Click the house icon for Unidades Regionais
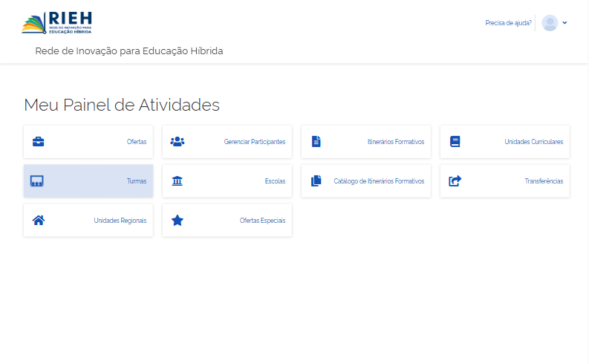589x364 pixels. pos(38,221)
